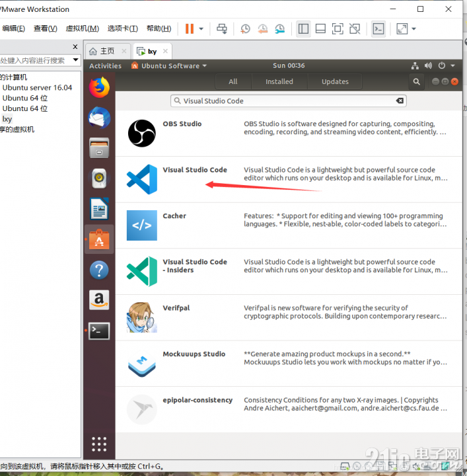Toggle the search button in header bar
This screenshot has width=467, height=476.
pyautogui.click(x=417, y=81)
